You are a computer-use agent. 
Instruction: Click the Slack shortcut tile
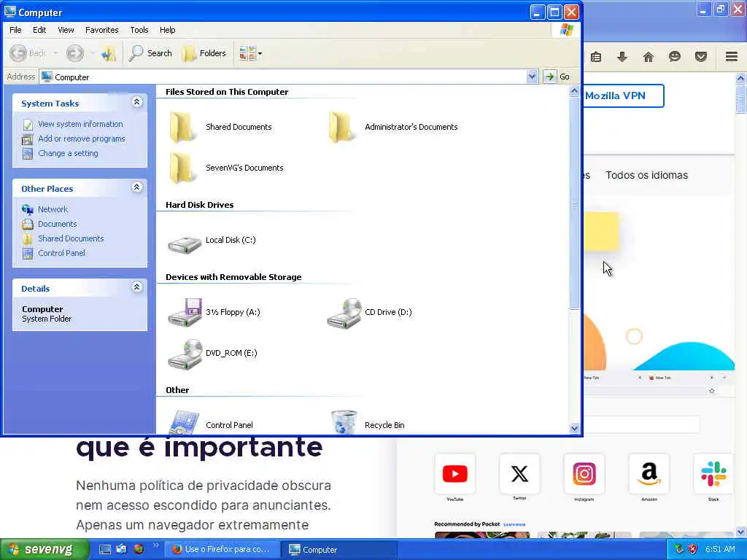(x=713, y=474)
